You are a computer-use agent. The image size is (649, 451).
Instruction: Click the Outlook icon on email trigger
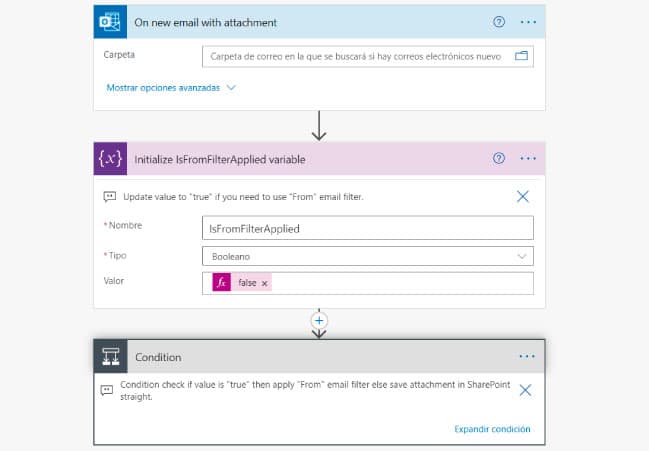click(x=109, y=21)
